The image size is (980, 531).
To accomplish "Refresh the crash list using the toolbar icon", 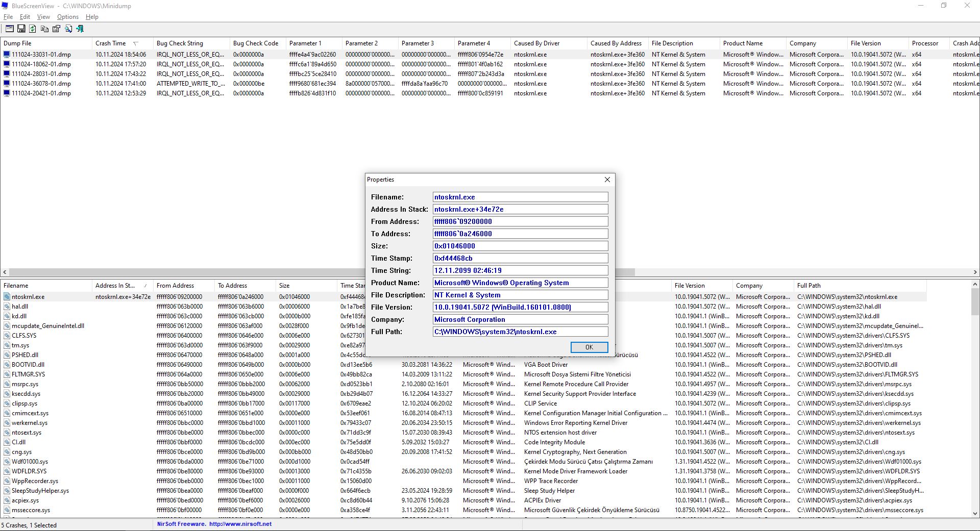I will click(x=33, y=29).
